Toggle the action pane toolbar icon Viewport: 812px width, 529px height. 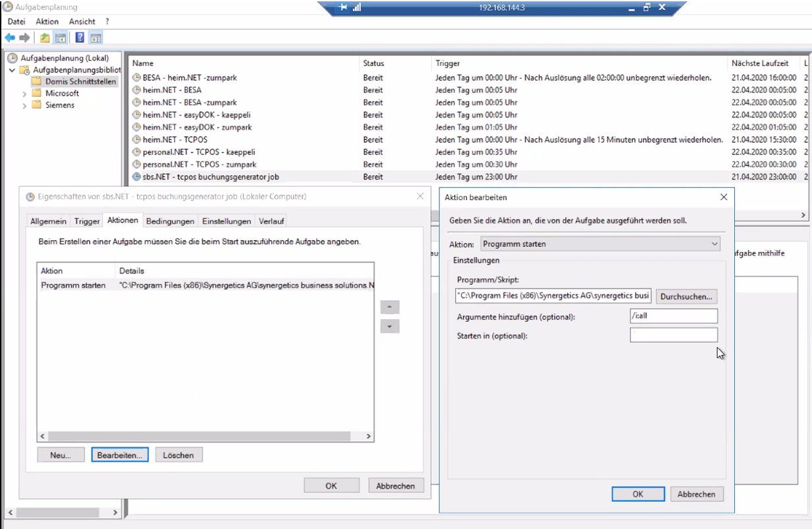pyautogui.click(x=96, y=38)
